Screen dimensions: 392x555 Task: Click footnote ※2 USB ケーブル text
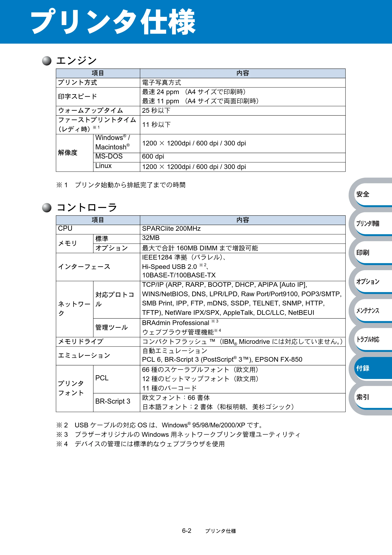160,425
